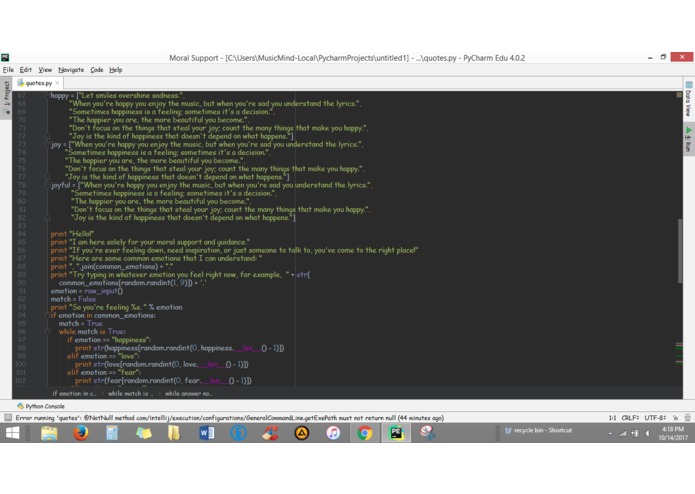Screen dimensions: 695x494
Task: Click the tool windows toggle icon in status bar
Action: tap(8, 417)
